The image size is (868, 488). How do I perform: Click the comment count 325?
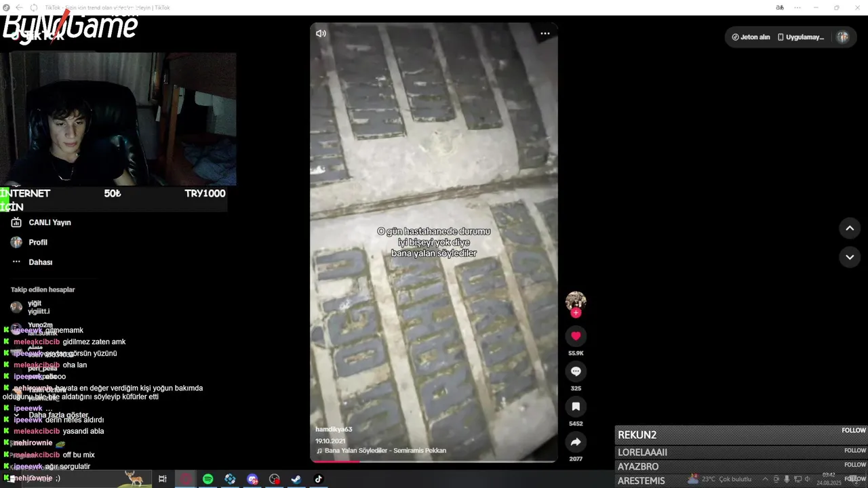pos(576,388)
